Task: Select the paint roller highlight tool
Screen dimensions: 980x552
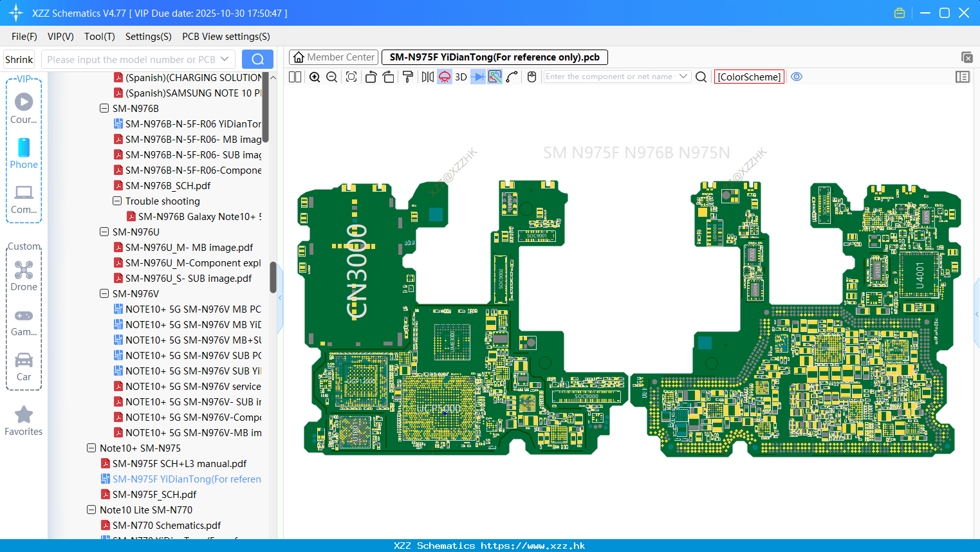Action: (407, 77)
